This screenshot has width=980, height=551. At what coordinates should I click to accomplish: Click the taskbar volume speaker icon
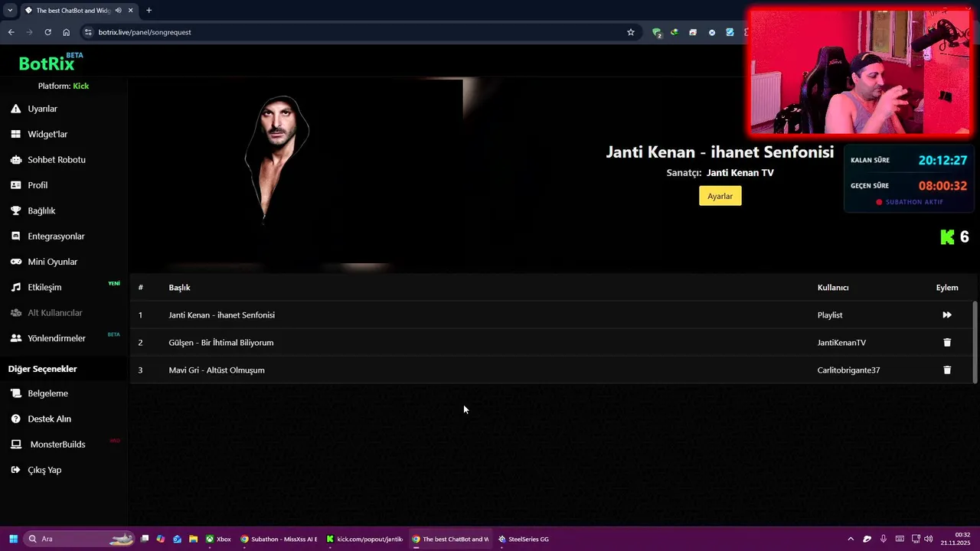pos(929,539)
